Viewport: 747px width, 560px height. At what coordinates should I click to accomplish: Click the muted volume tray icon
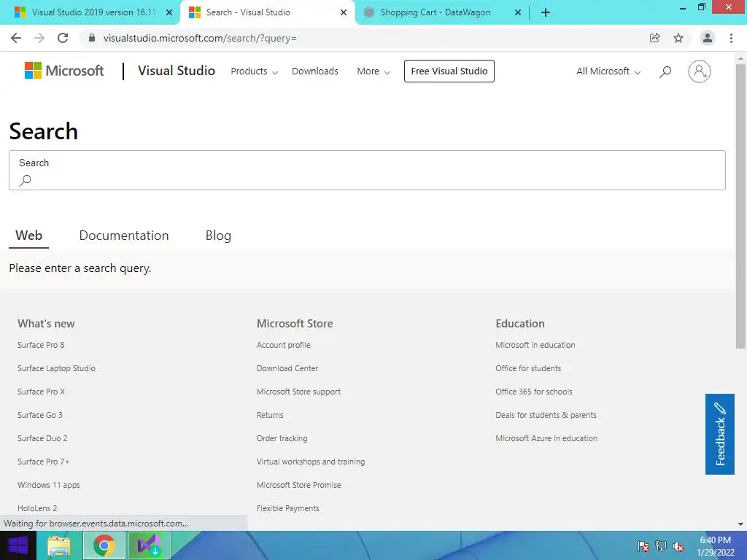(678, 546)
